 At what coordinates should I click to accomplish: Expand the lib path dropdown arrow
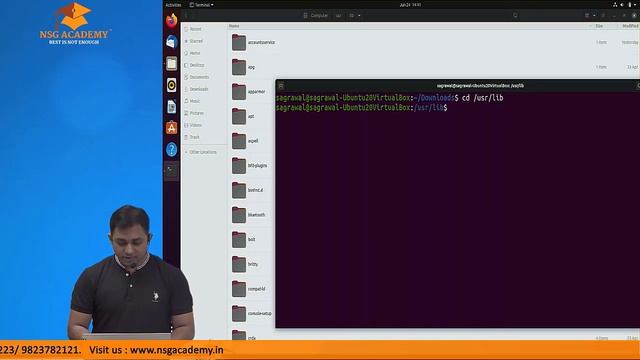click(359, 16)
